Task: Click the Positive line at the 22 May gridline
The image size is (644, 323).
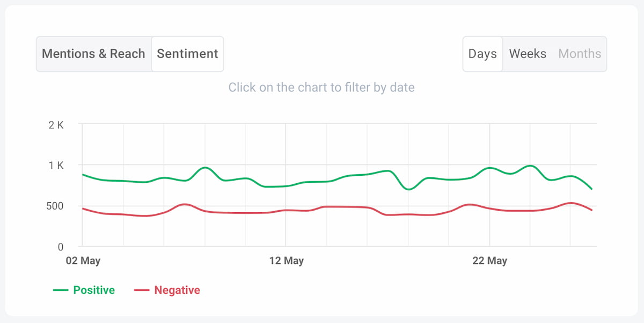Action: tap(489, 168)
